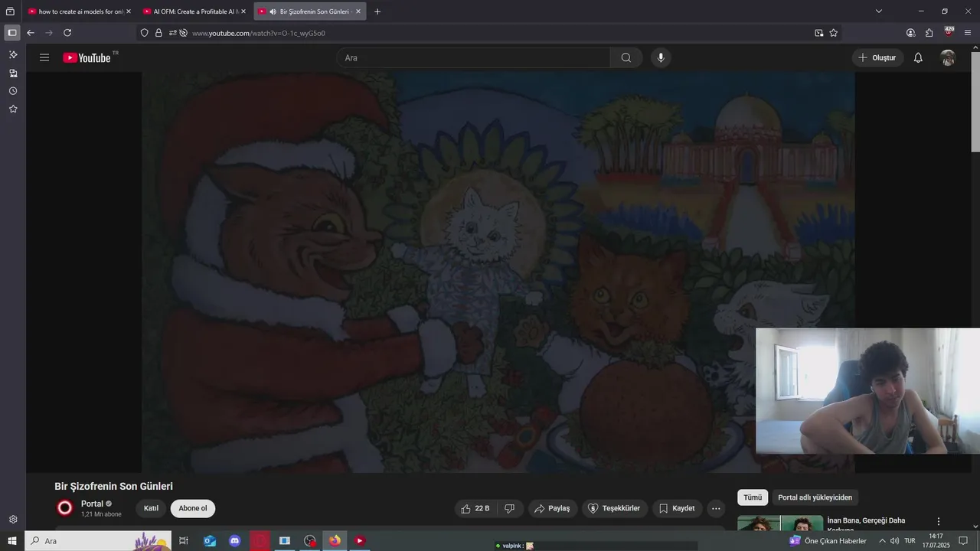This screenshot has width=980, height=551.
Task: Open history clock sidebar icon
Action: pyautogui.click(x=13, y=91)
